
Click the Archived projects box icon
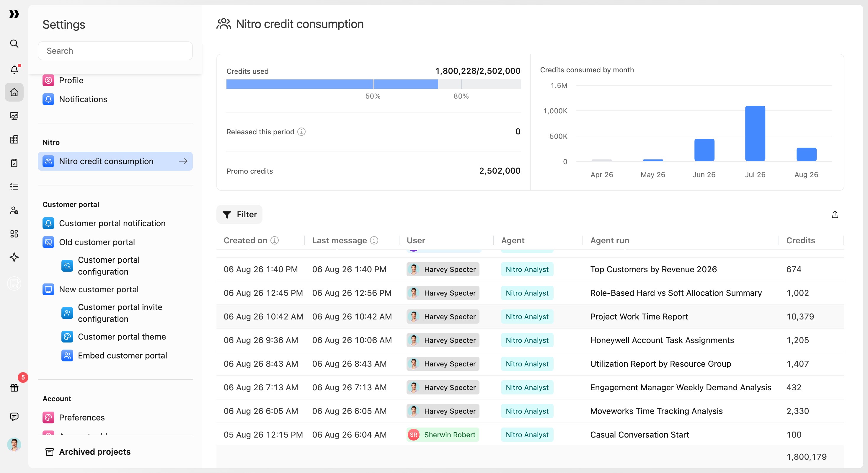tap(50, 452)
